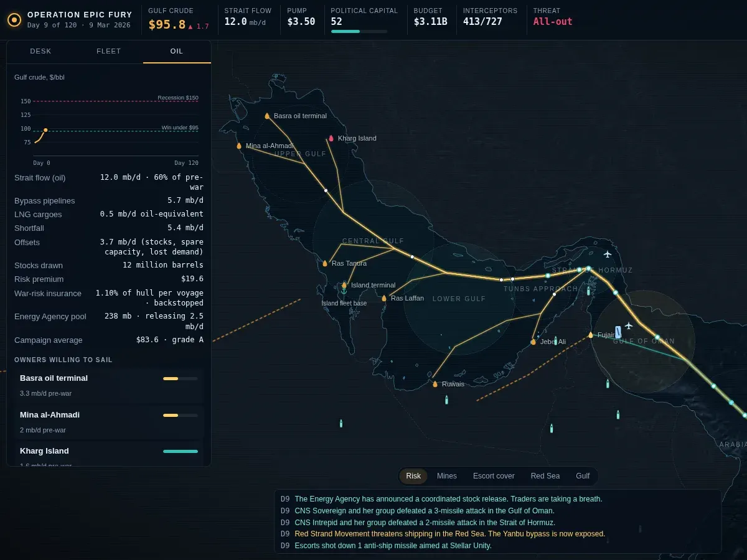Screen dimensions: 747x560
Task: Click the Tunbs Approach zone label
Action: click(541, 289)
